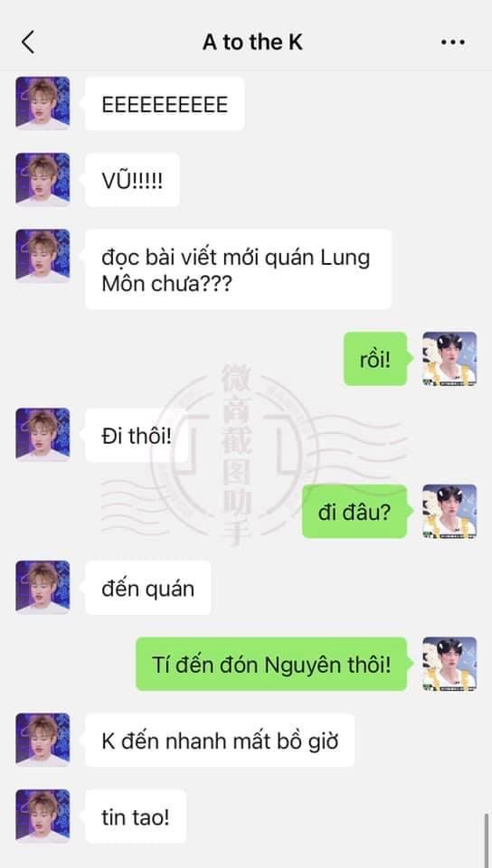Tap the 'Đi thôi!' message bubble
The width and height of the screenshot is (492, 868).
pyautogui.click(x=137, y=435)
